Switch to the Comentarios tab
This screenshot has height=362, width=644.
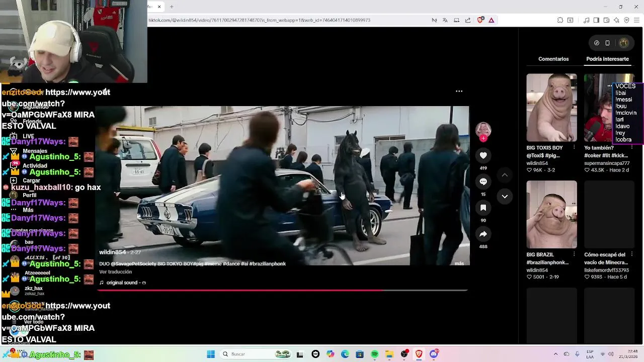[x=553, y=59]
